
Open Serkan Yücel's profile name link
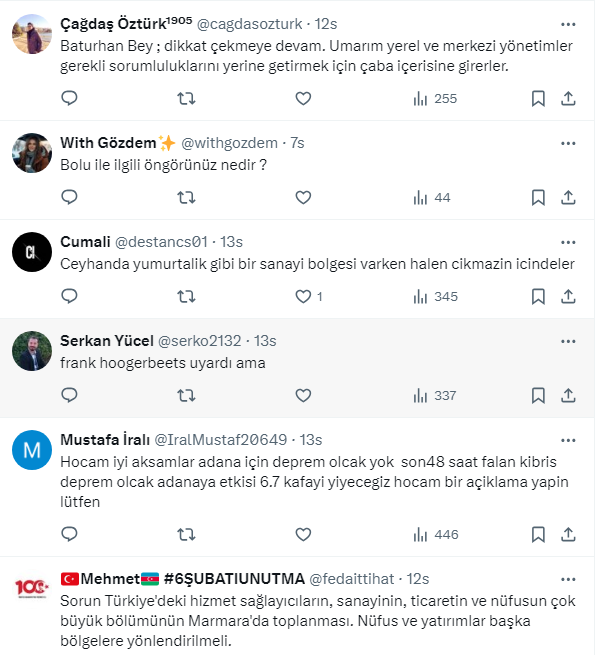pos(106,340)
